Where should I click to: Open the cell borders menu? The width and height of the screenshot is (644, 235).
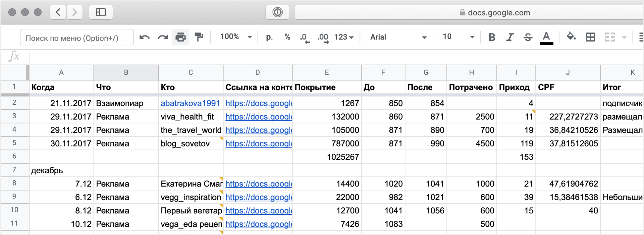click(x=591, y=37)
